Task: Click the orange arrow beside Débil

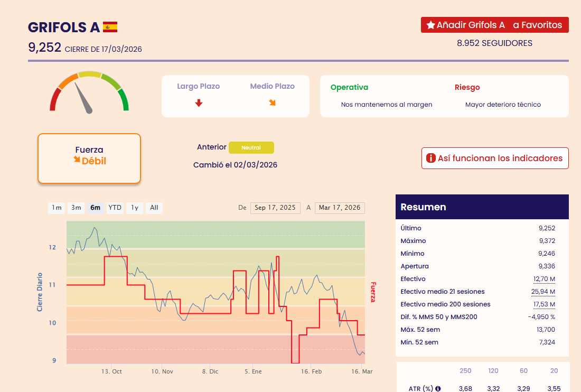Action: click(x=77, y=160)
